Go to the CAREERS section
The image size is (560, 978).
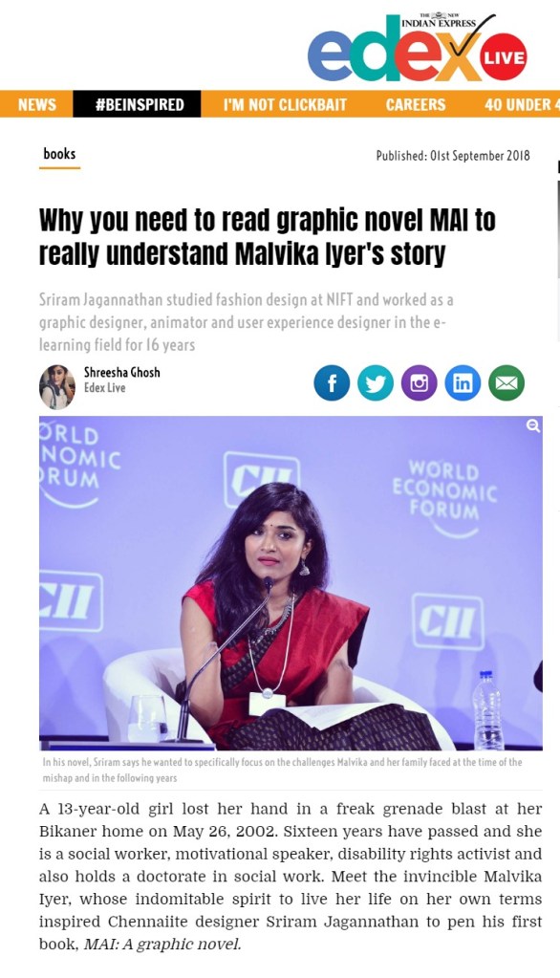coord(416,104)
